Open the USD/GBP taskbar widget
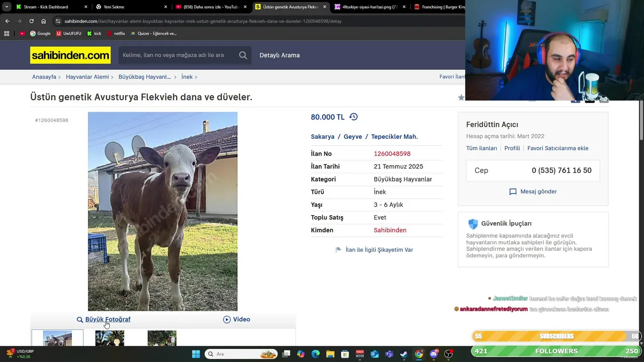 tap(20, 354)
